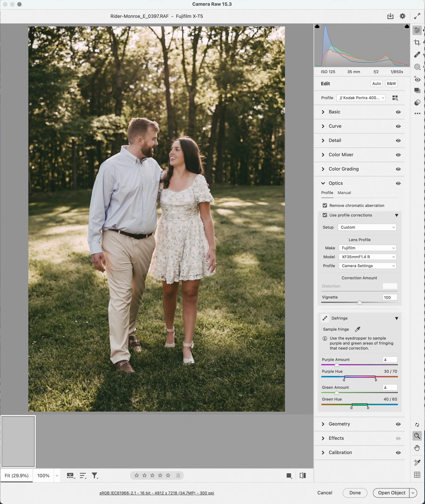This screenshot has width=425, height=504.
Task: Adjust the Vignette slider handle
Action: click(x=359, y=303)
